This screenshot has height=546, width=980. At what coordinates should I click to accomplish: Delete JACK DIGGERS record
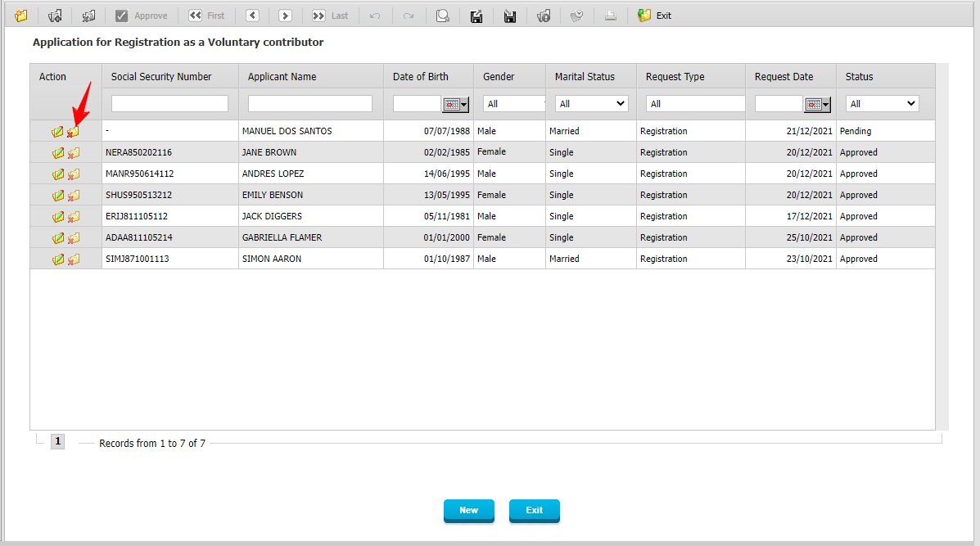(x=73, y=217)
